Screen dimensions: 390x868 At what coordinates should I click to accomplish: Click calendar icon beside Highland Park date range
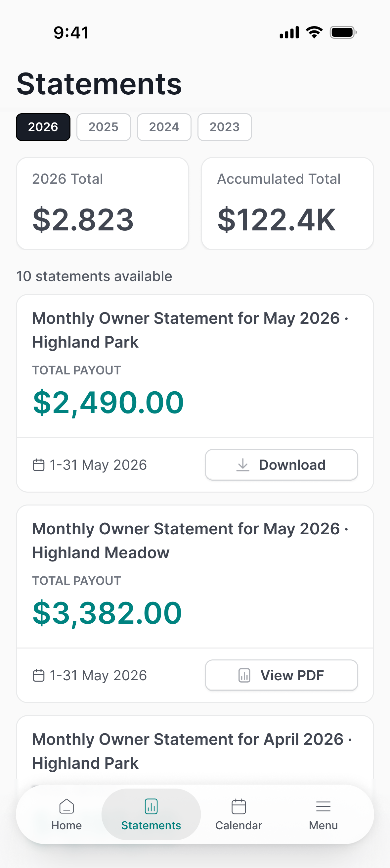click(x=38, y=465)
